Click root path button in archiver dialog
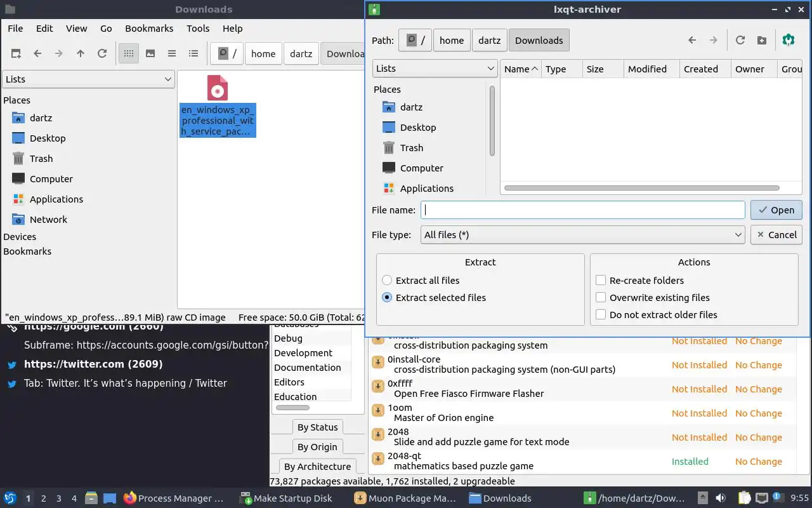This screenshot has width=812, height=508. [x=416, y=40]
